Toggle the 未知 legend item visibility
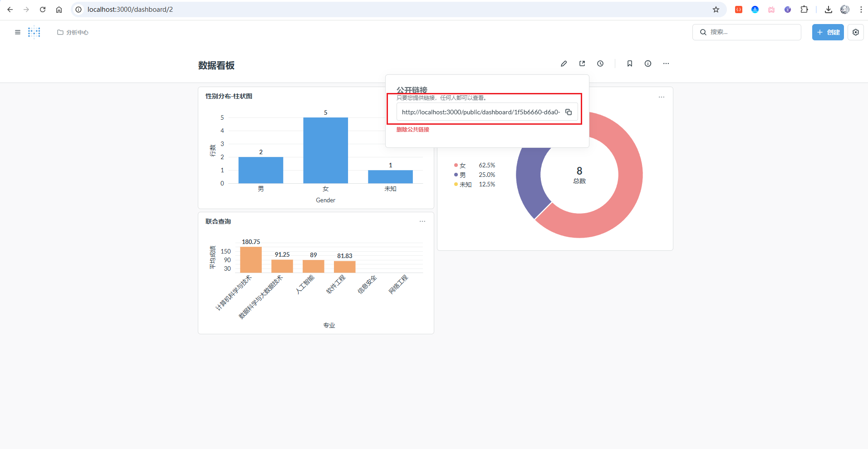The image size is (868, 449). (x=465, y=185)
